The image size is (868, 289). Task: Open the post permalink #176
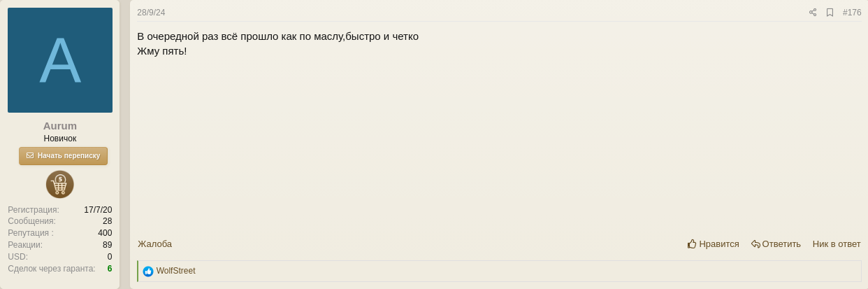point(852,13)
